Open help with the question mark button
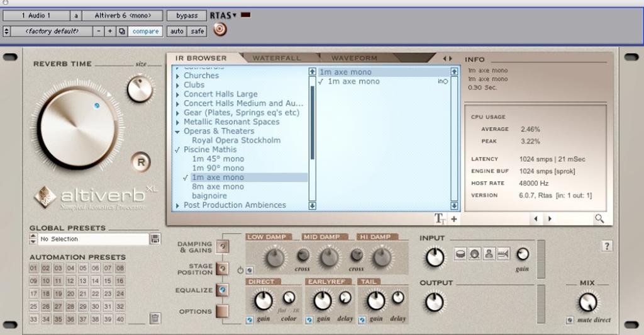Screen dimensions: 644x335 607,246
